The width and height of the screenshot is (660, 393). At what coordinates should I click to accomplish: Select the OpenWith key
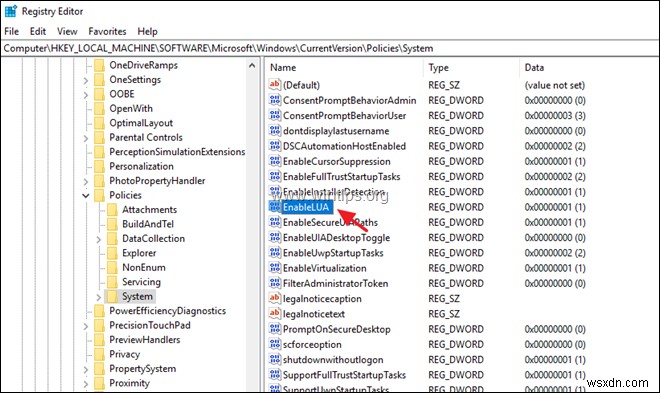[131, 108]
